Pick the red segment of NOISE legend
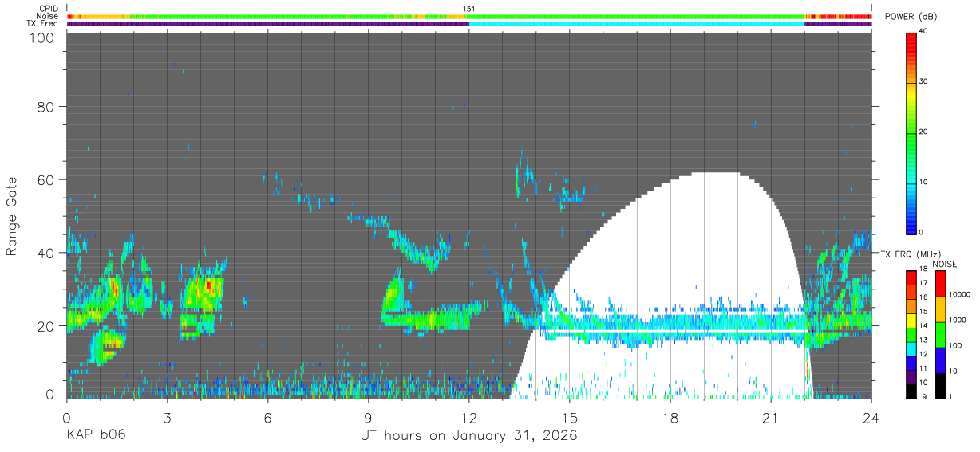The width and height of the screenshot is (980, 452). click(940, 284)
